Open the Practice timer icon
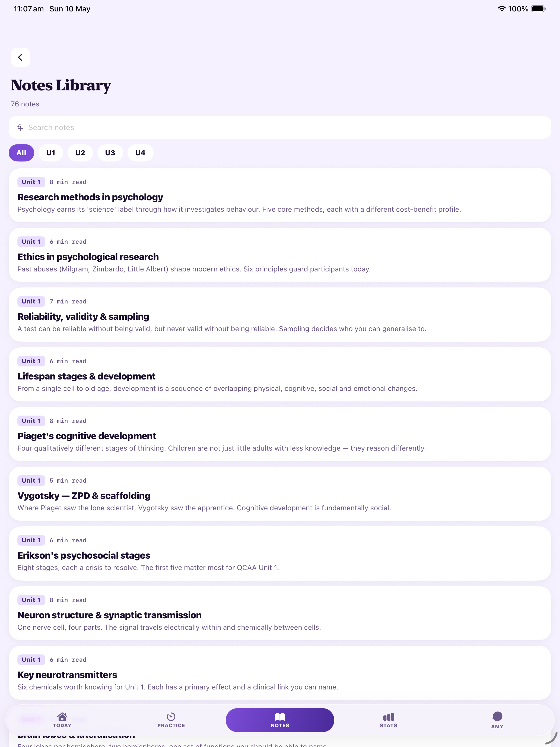The width and height of the screenshot is (560, 747). click(171, 716)
